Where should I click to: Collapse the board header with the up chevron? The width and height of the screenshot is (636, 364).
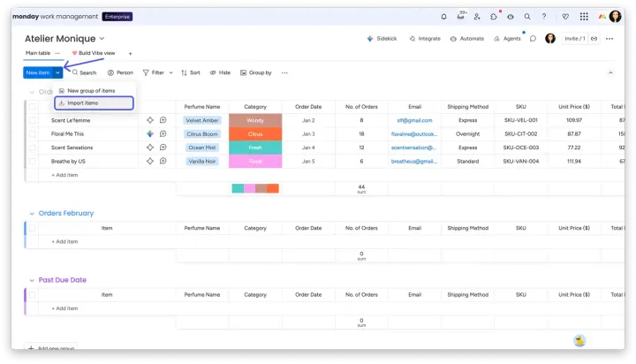coord(610,72)
